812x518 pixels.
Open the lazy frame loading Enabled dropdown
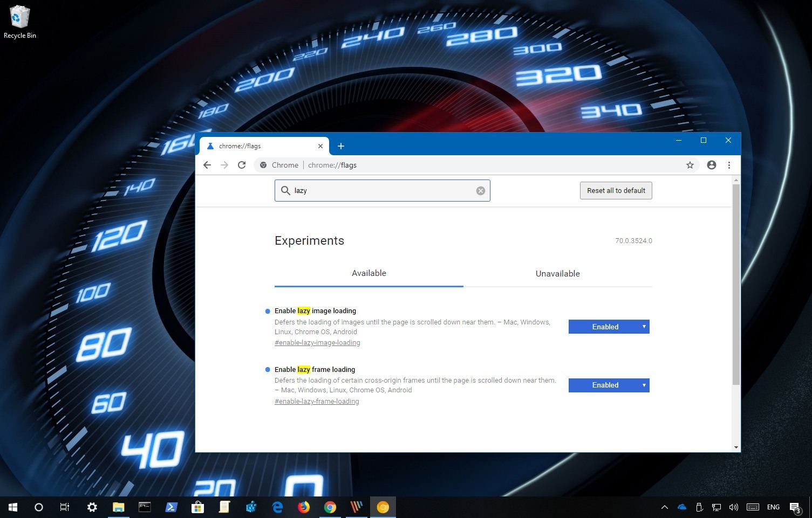click(x=609, y=385)
